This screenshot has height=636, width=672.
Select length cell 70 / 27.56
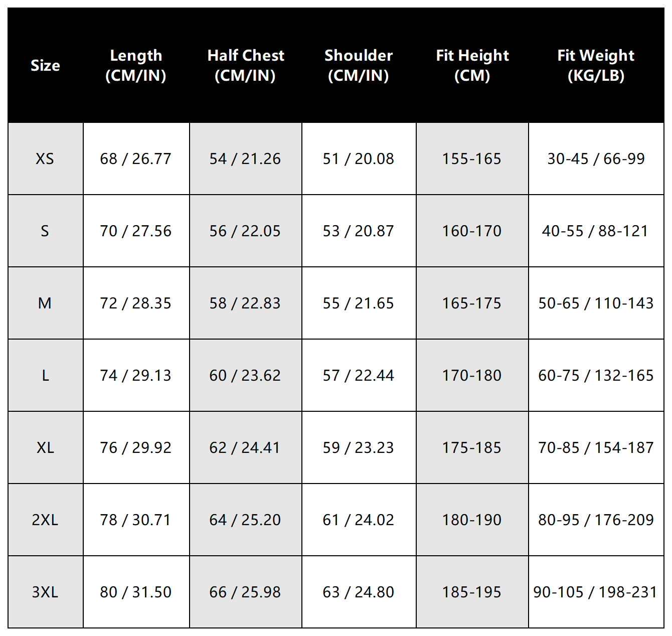[136, 231]
